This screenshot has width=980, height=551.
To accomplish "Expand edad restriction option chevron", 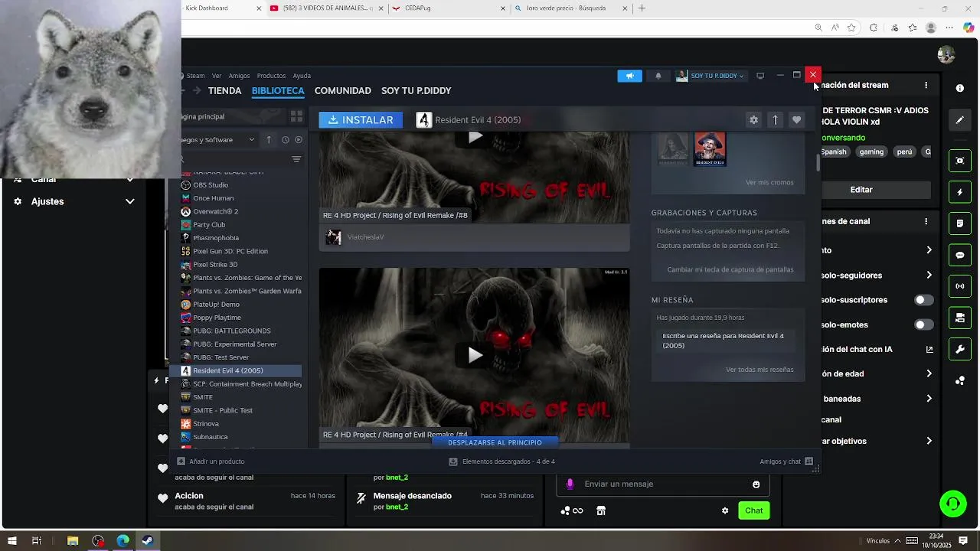I will (x=929, y=373).
